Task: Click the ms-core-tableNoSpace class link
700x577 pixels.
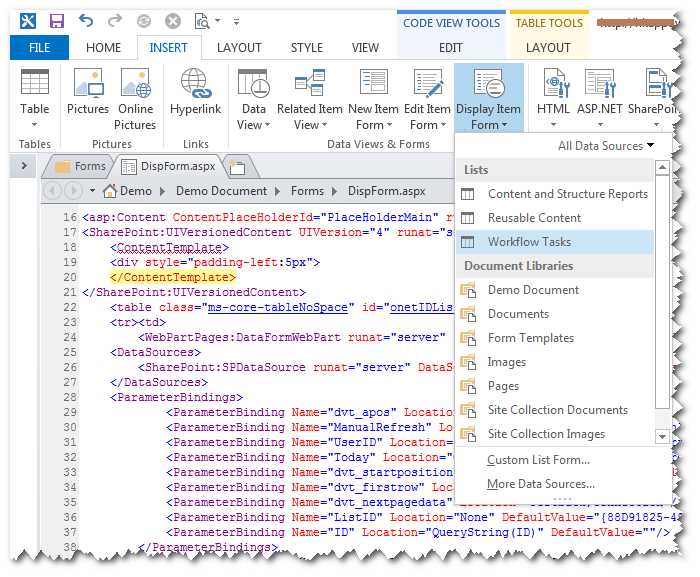Action: 278,307
